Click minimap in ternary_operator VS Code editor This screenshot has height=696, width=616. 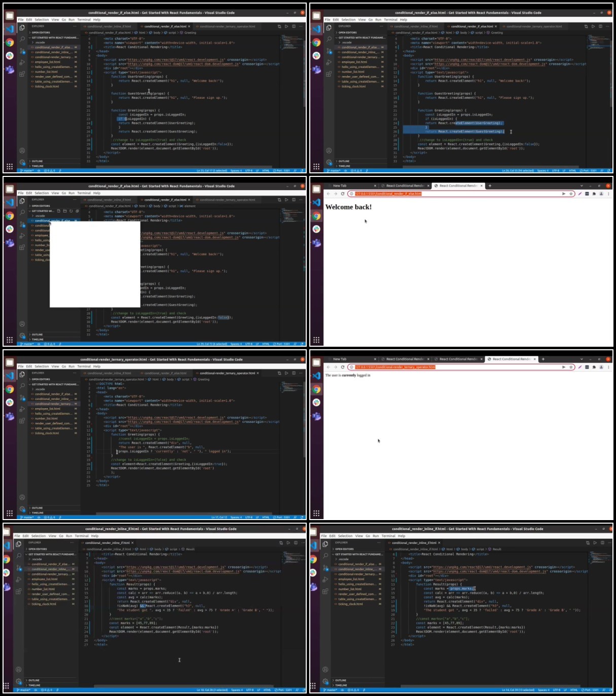[293, 388]
